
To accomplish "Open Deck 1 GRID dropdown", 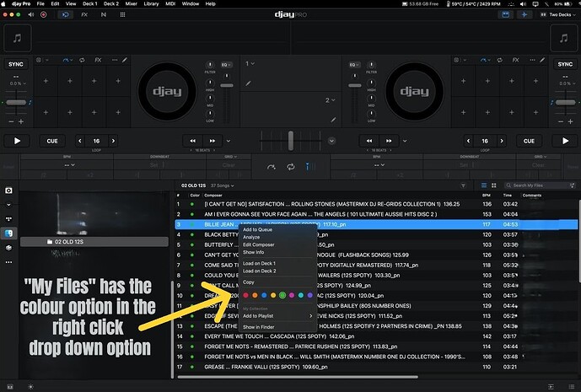I will tap(230, 156).
